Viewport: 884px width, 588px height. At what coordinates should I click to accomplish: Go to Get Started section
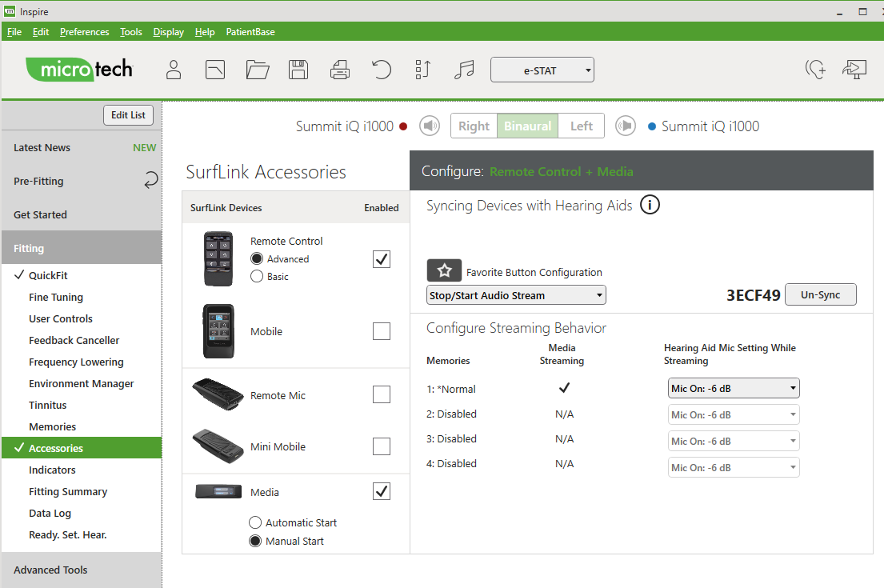point(82,214)
